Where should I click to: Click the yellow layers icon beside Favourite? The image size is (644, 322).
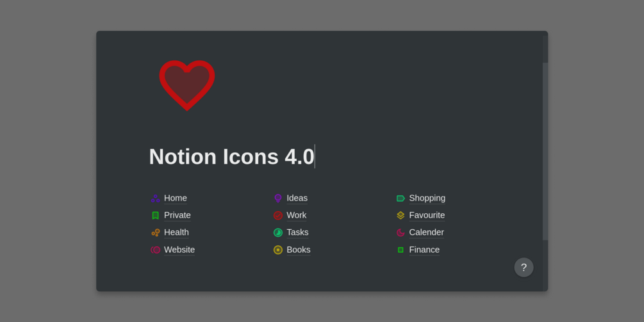click(x=400, y=215)
